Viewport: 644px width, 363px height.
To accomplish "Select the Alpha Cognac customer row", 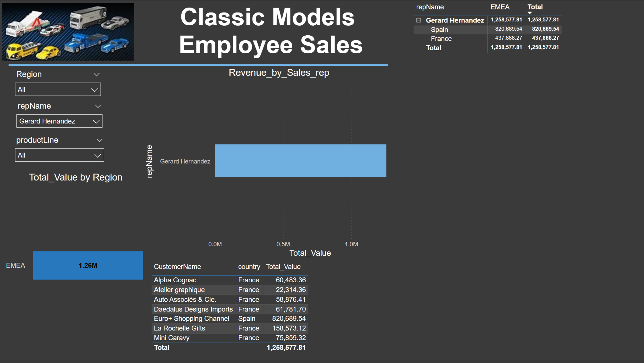I will (230, 280).
